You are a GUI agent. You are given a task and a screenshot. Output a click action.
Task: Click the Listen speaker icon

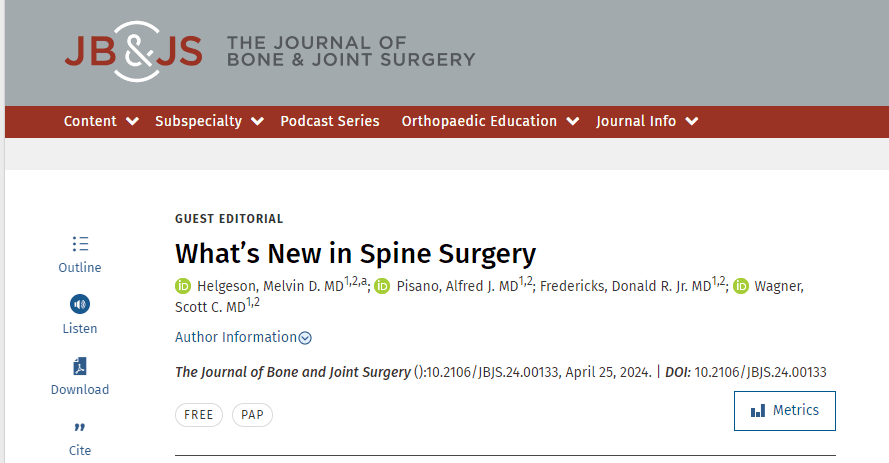click(x=80, y=304)
